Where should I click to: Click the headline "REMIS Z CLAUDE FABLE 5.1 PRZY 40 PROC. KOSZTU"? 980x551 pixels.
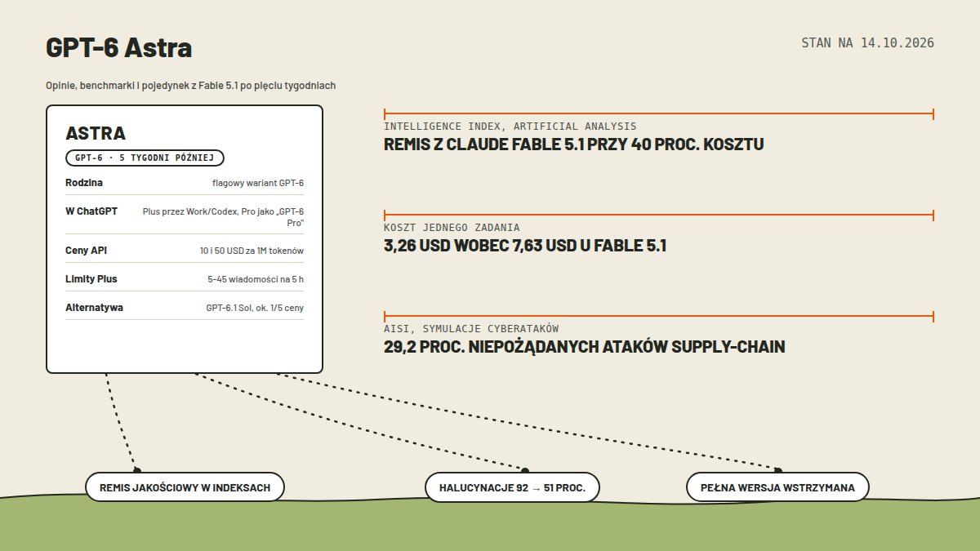coord(574,144)
